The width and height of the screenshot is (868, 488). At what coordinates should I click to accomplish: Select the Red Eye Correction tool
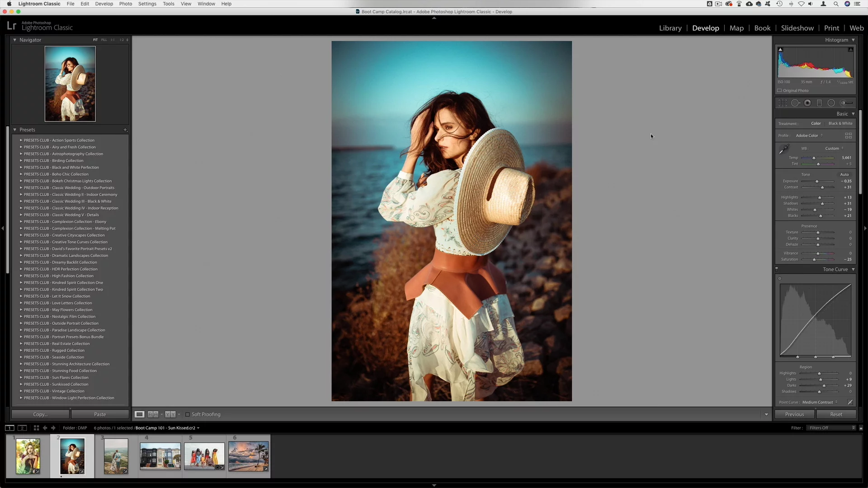(x=807, y=103)
